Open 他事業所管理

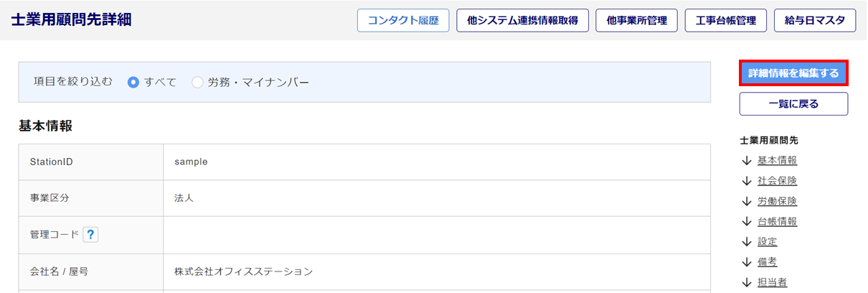(x=636, y=21)
